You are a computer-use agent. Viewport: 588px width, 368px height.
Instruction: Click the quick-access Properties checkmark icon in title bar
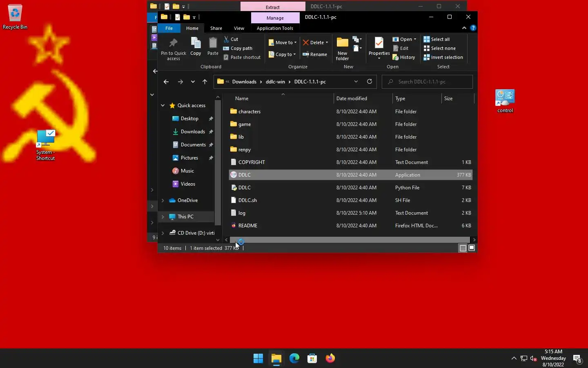pos(177,17)
